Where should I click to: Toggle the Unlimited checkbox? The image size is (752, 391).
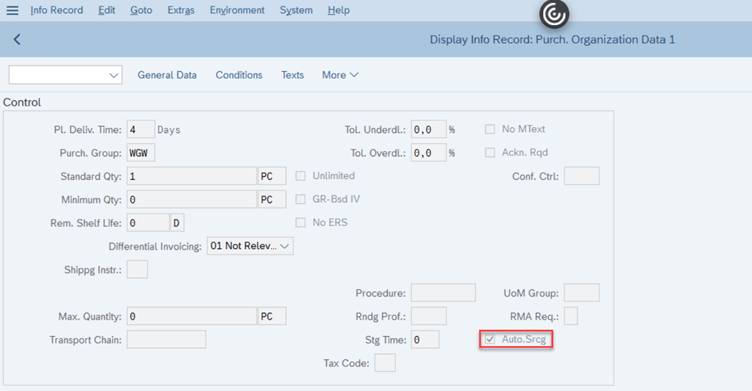pyautogui.click(x=300, y=176)
